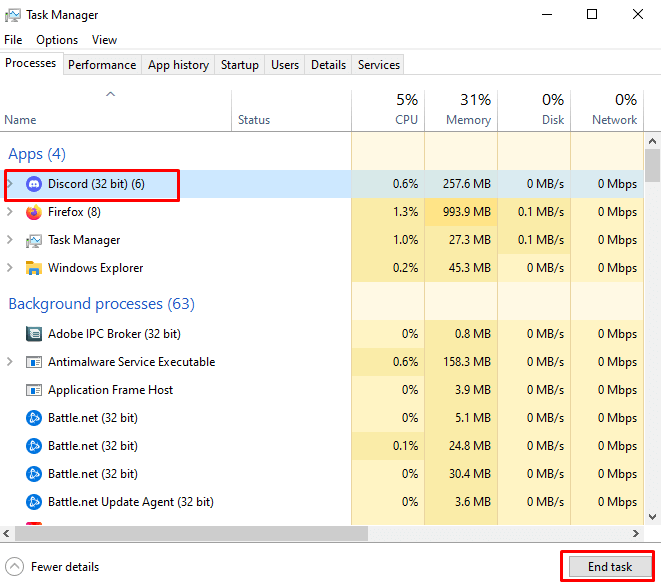Click the Windows Explorer folder icon
This screenshot has width=661, height=583.
coord(34,268)
